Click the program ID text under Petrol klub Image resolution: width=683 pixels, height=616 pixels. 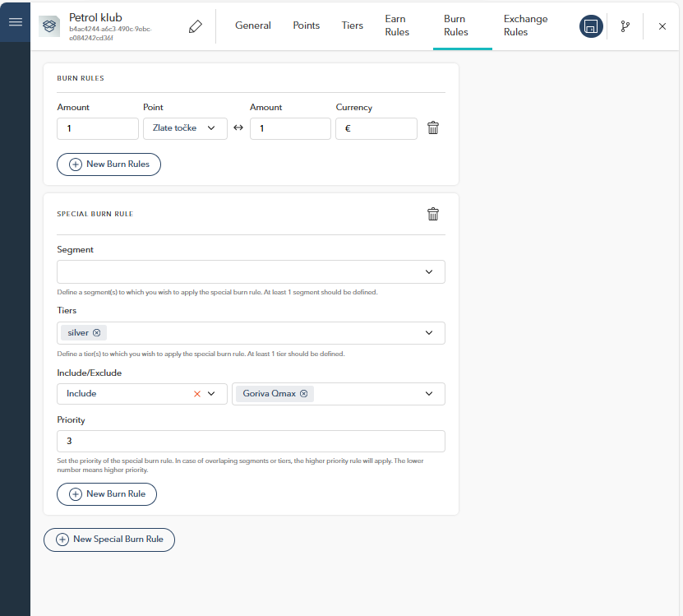(111, 34)
